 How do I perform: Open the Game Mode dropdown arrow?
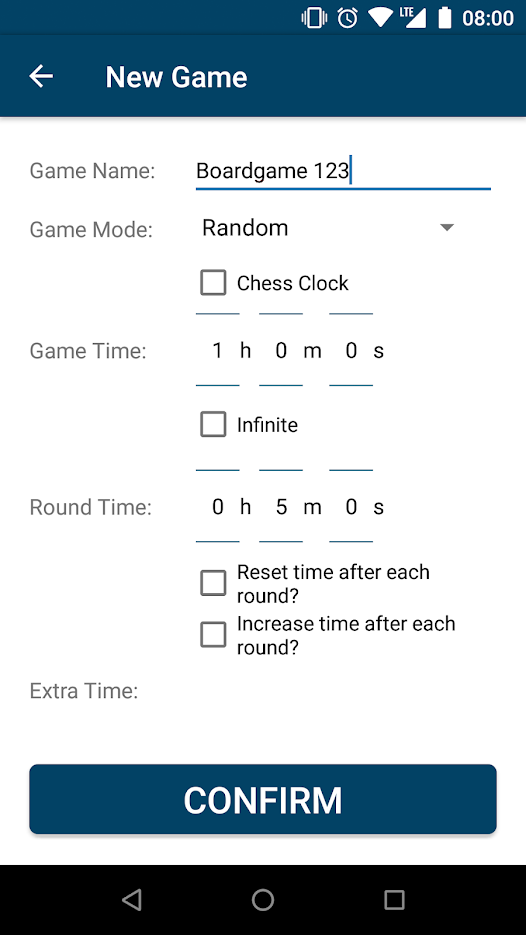pyautogui.click(x=447, y=227)
